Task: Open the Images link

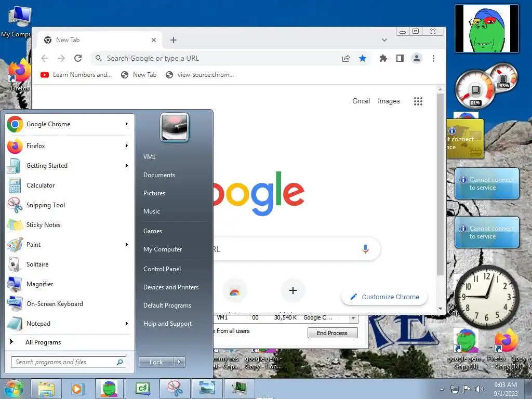Action: pos(389,101)
